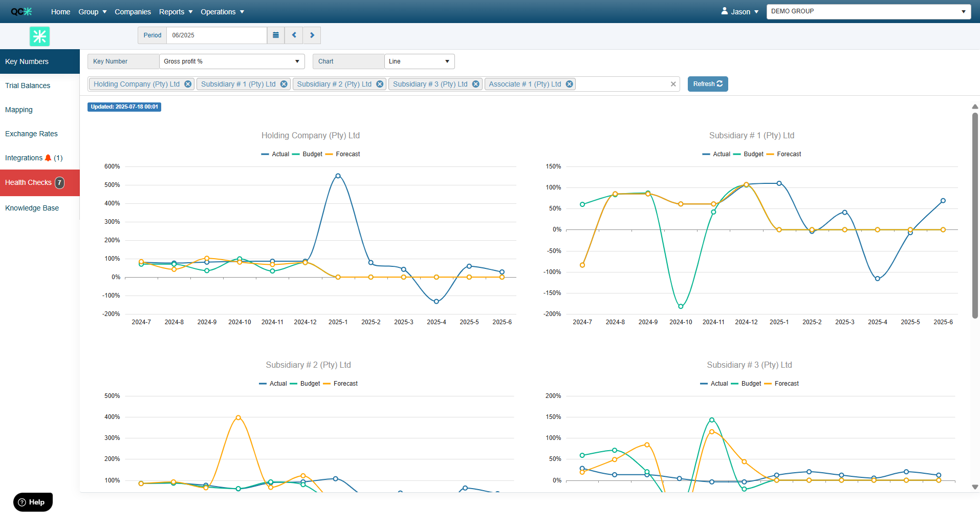The height and width of the screenshot is (526, 980).
Task: Open Knowledge Base in the sidebar
Action: tap(40, 208)
